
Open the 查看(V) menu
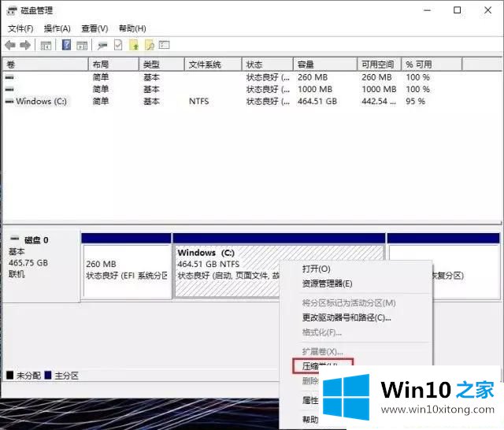[x=94, y=28]
